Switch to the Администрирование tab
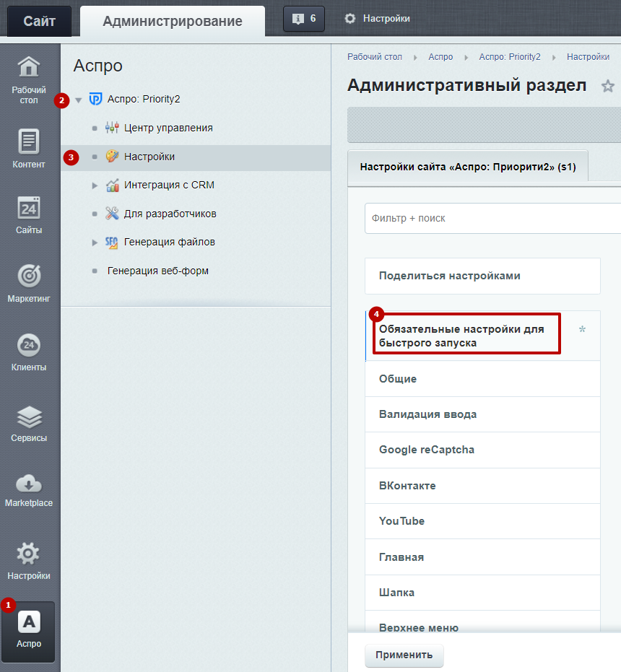Image resolution: width=621 pixels, height=672 pixels. tap(173, 21)
